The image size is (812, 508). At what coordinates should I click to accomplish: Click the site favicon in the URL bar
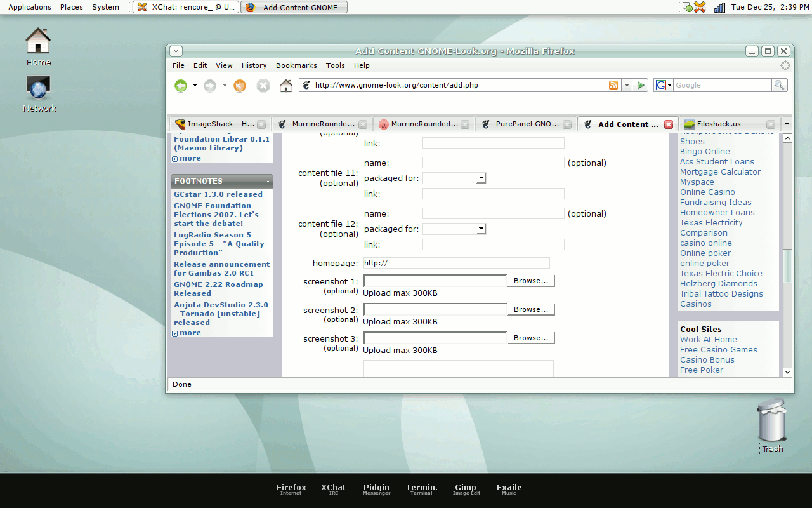(x=306, y=85)
